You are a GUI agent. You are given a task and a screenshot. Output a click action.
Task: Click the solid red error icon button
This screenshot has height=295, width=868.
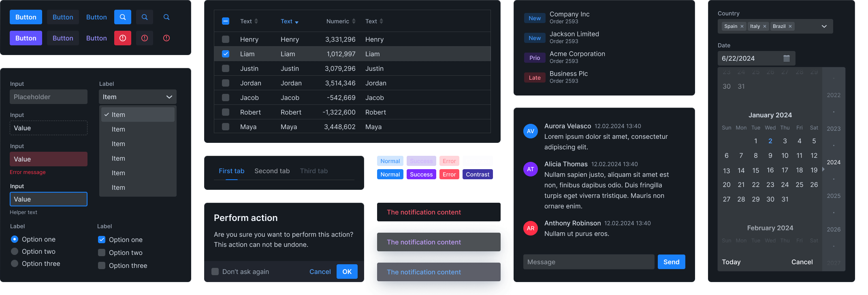(x=123, y=38)
